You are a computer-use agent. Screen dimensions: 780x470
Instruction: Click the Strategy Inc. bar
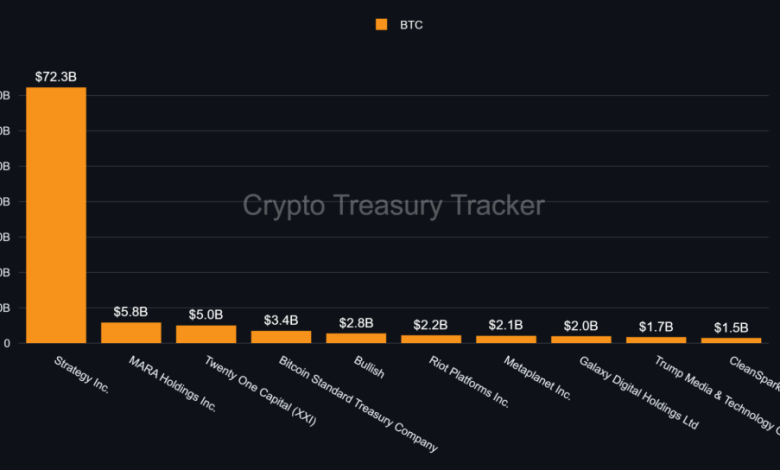coord(56,215)
